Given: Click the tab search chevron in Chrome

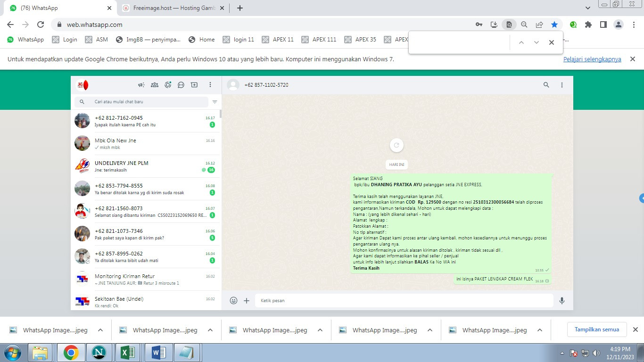Looking at the screenshot, I should (587, 8).
